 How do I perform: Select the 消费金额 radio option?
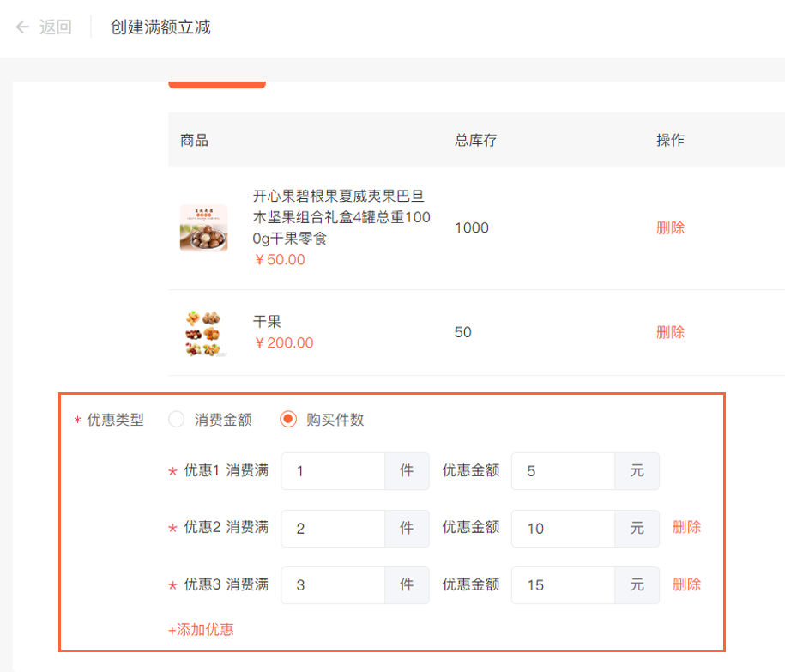[176, 419]
